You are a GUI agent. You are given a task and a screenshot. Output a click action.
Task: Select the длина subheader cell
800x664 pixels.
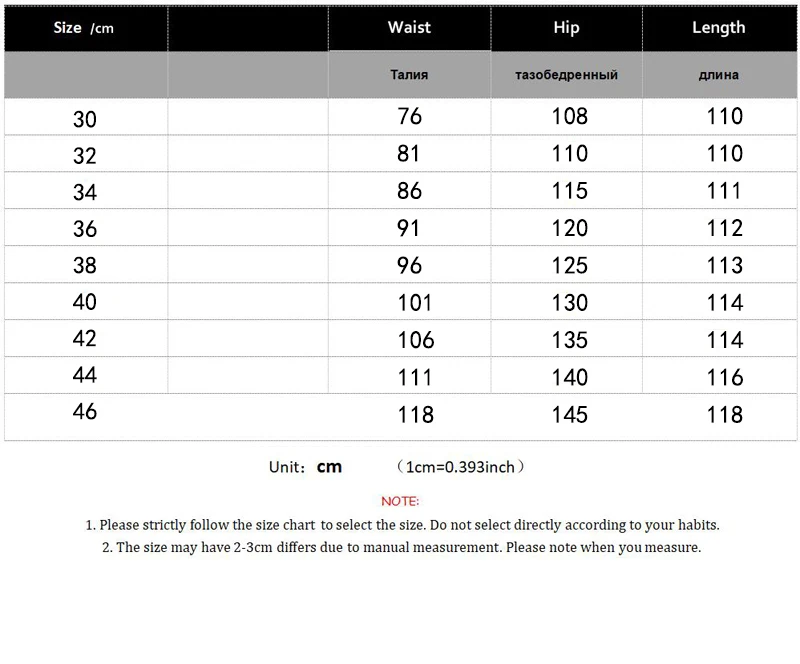pos(718,75)
